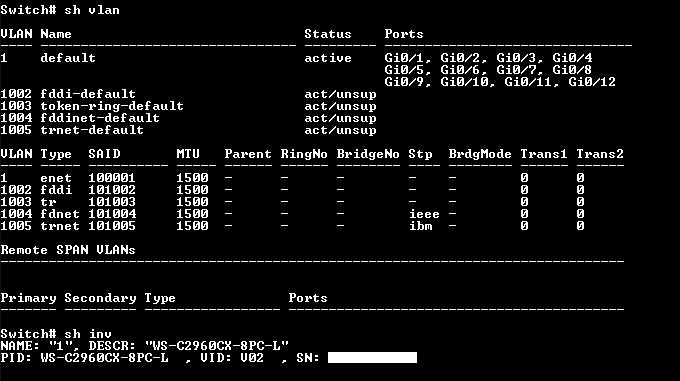
Task: Click the 'Parent' column header
Action: (248, 154)
